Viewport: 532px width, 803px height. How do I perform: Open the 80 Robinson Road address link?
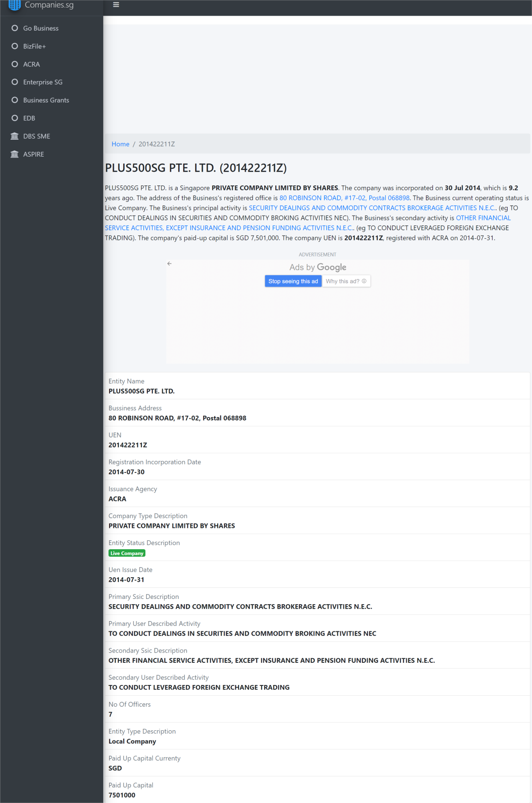[344, 198]
